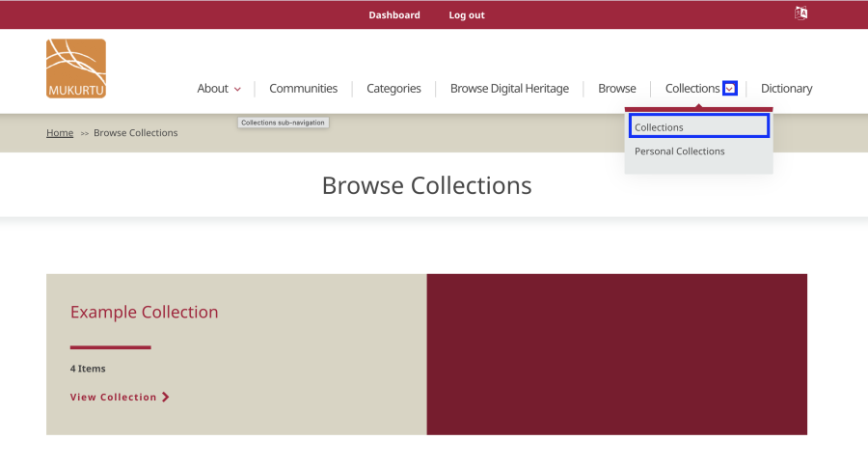
Task: Open the Example Collection title
Action: 144,312
